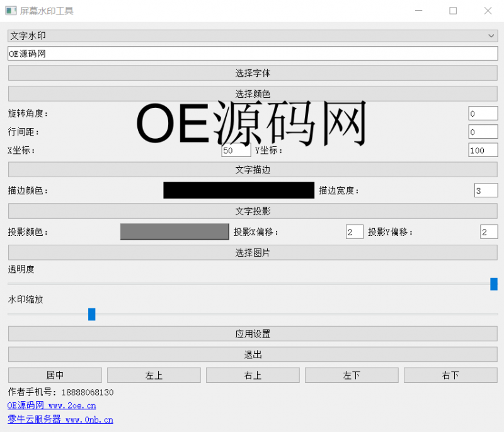Click the X坐标 input showing 50

click(236, 150)
